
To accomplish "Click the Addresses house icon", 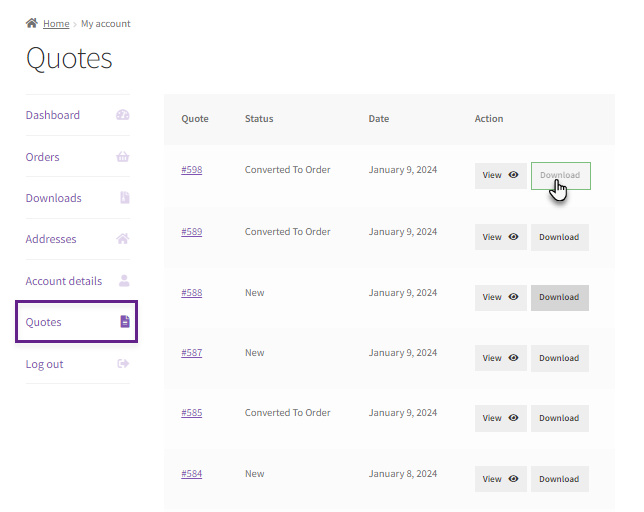I will click(x=122, y=239).
